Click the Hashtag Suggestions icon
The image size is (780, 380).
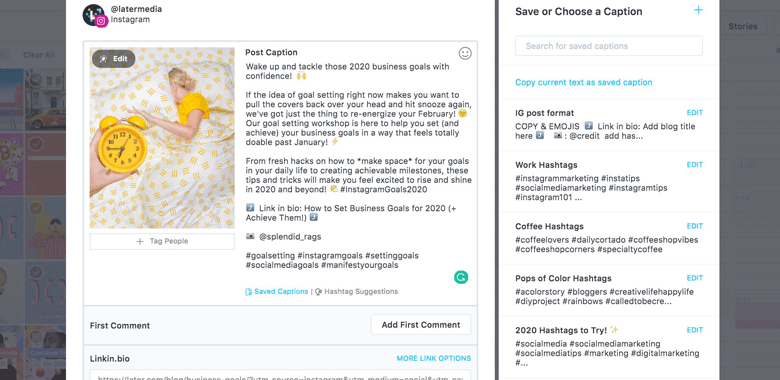pyautogui.click(x=319, y=291)
